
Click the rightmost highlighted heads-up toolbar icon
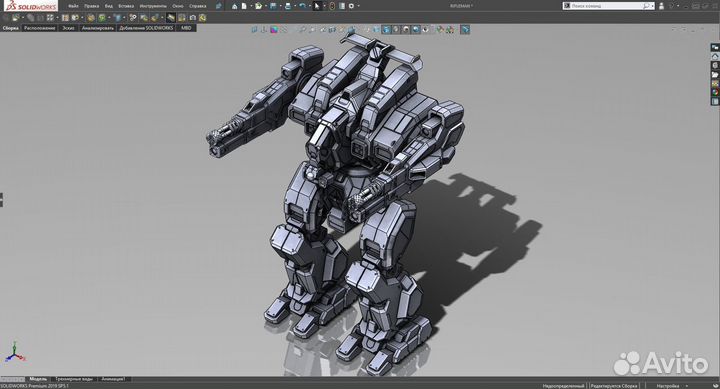coord(465,29)
